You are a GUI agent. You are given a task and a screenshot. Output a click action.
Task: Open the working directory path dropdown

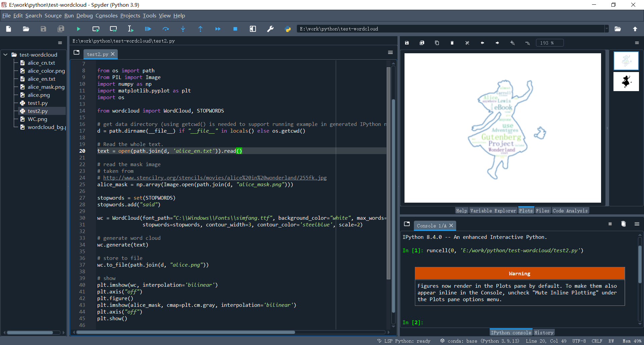tap(606, 29)
